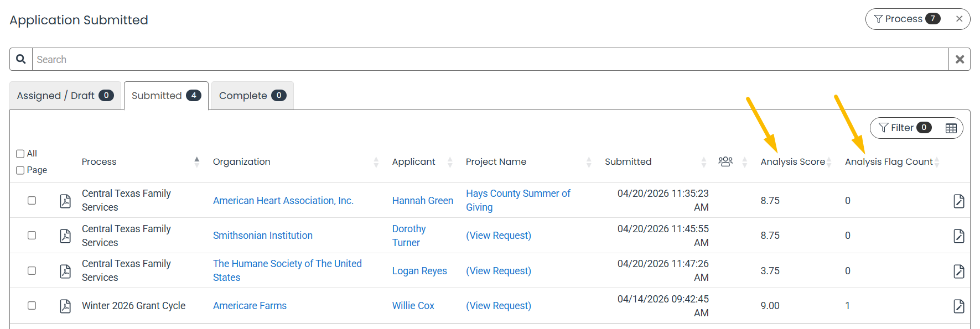Click View Request for Americare Farms row

[x=499, y=306]
